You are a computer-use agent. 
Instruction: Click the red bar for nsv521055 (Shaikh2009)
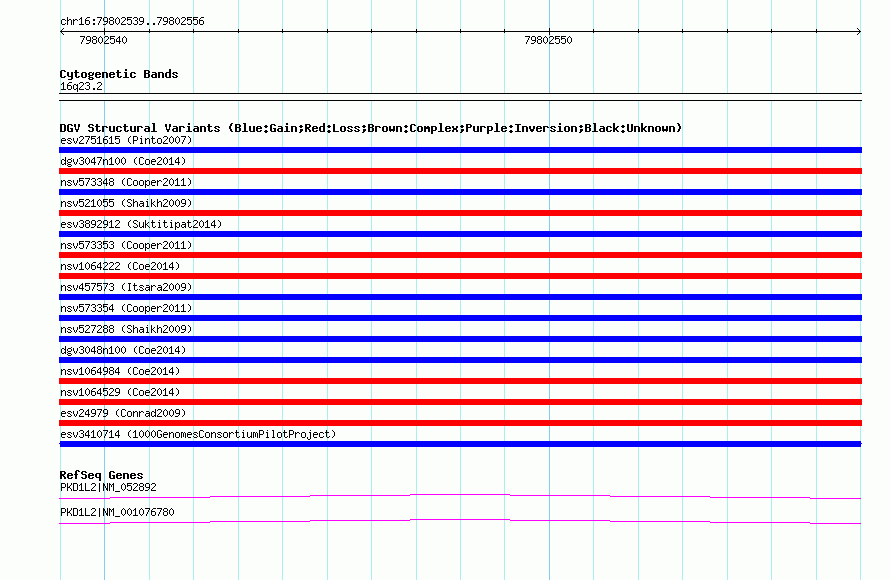tap(460, 213)
